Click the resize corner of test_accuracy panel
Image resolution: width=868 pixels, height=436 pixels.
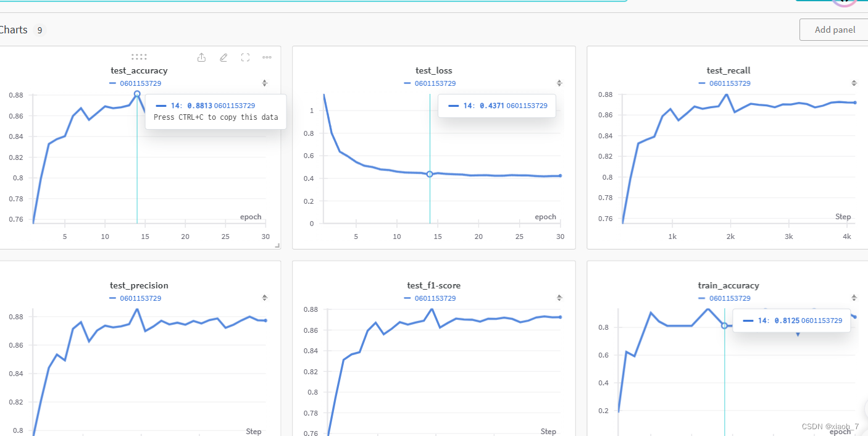coord(277,246)
